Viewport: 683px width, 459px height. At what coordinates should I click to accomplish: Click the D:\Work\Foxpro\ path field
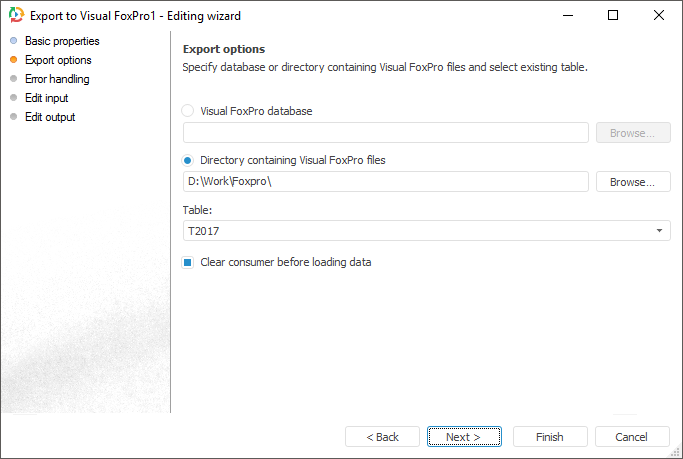386,182
